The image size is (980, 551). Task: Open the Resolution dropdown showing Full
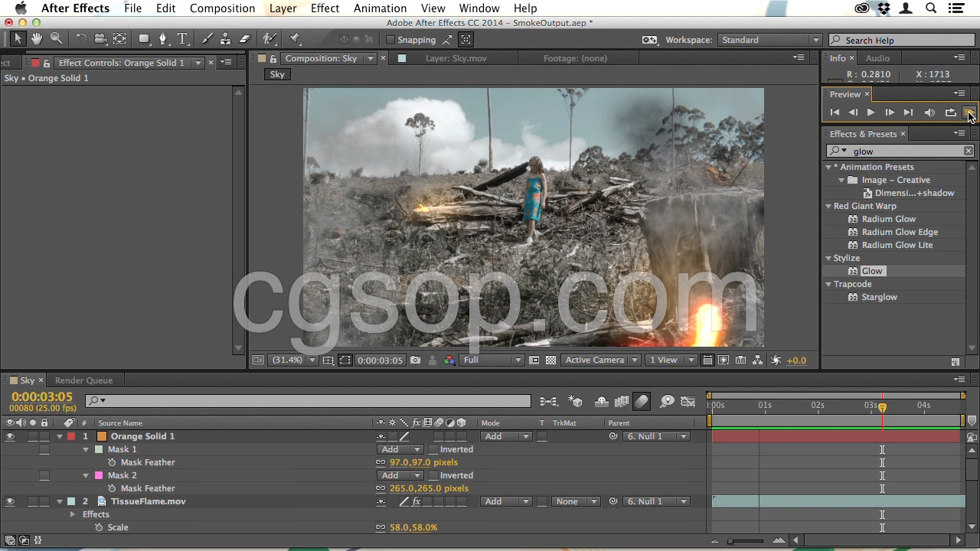pyautogui.click(x=492, y=360)
